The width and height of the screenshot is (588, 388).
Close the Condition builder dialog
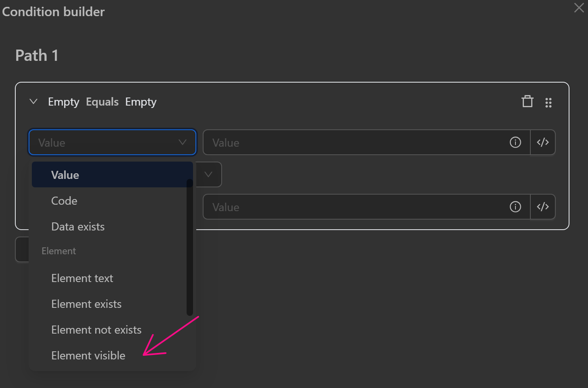pyautogui.click(x=579, y=8)
